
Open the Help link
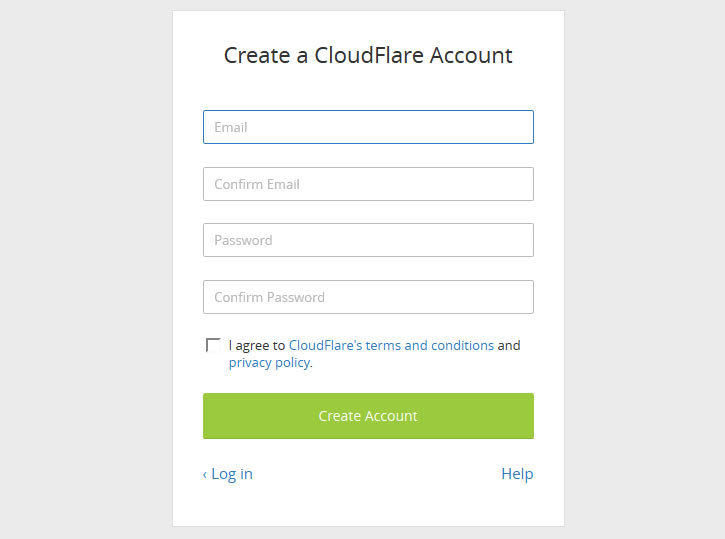tap(517, 474)
